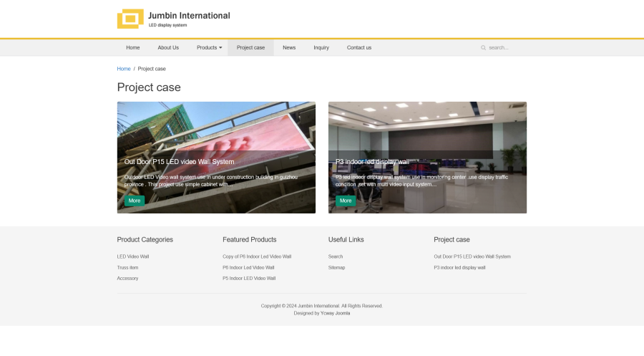This screenshot has height=356, width=644.
Task: Click the Home breadcrumb link
Action: click(124, 69)
